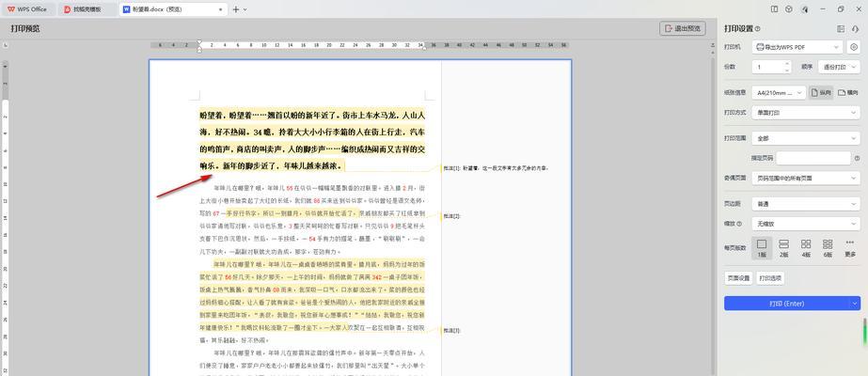The width and height of the screenshot is (868, 376).
Task: Select 横向 landscape orientation
Action: point(847,93)
